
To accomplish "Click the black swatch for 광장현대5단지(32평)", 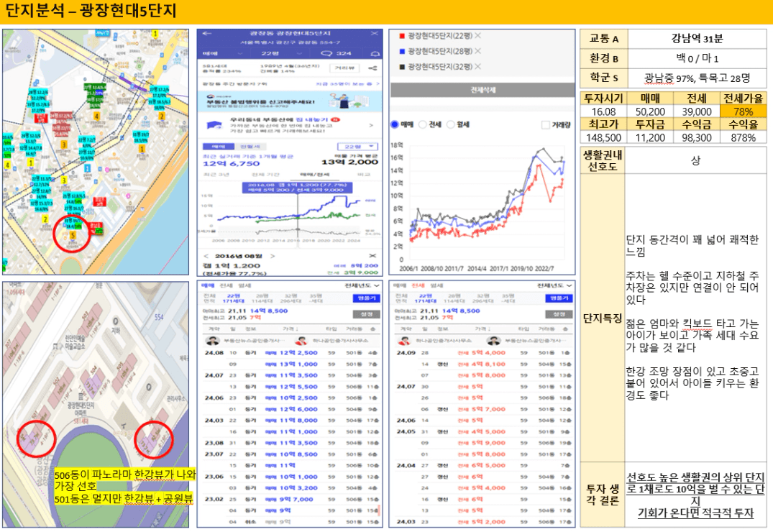I will (402, 67).
